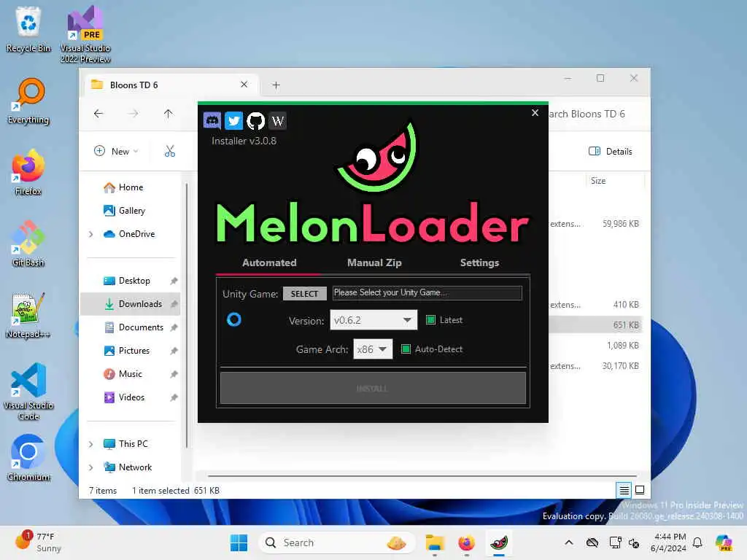The width and height of the screenshot is (747, 560).
Task: Open the Windows Start menu
Action: click(239, 542)
